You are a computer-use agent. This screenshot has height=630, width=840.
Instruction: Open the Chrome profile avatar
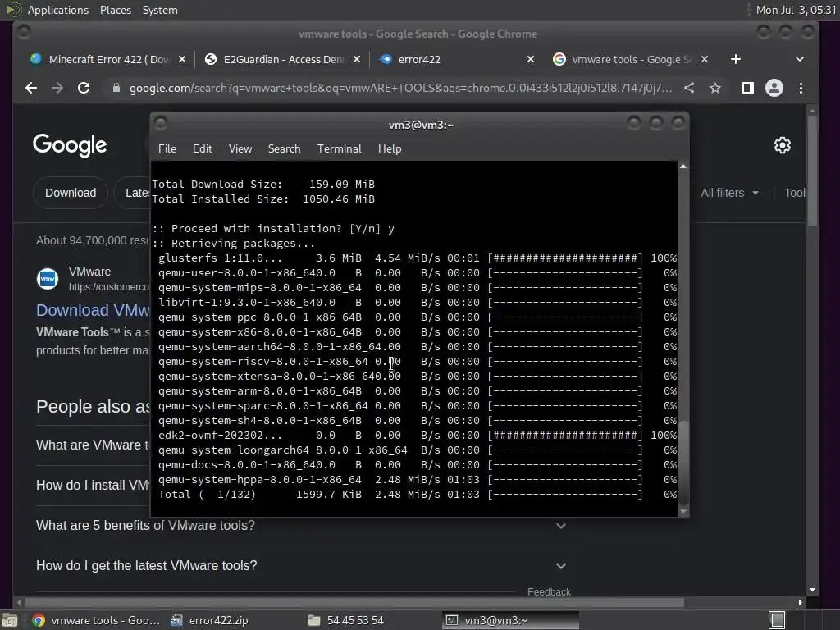pyautogui.click(x=774, y=88)
